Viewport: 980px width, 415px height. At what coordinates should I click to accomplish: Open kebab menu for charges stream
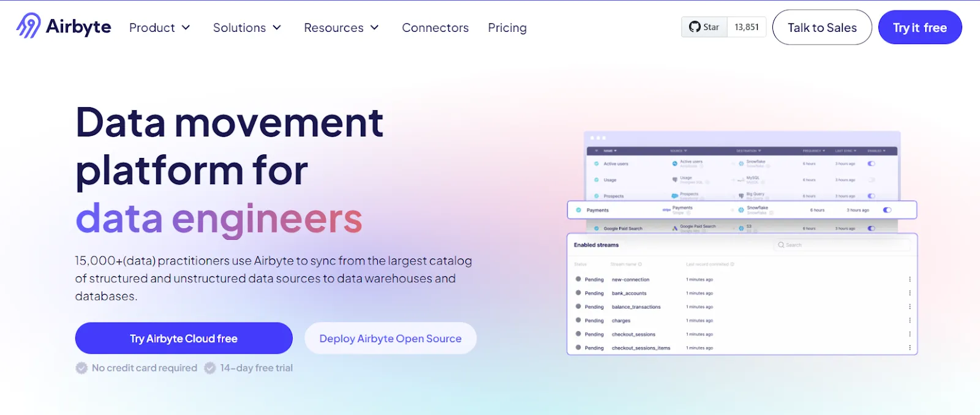(x=910, y=320)
